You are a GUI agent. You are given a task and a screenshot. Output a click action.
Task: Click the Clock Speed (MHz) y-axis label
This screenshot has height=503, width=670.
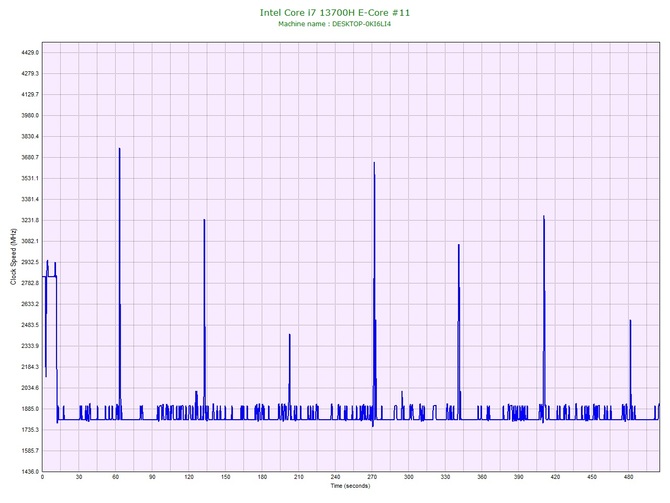(x=13, y=257)
